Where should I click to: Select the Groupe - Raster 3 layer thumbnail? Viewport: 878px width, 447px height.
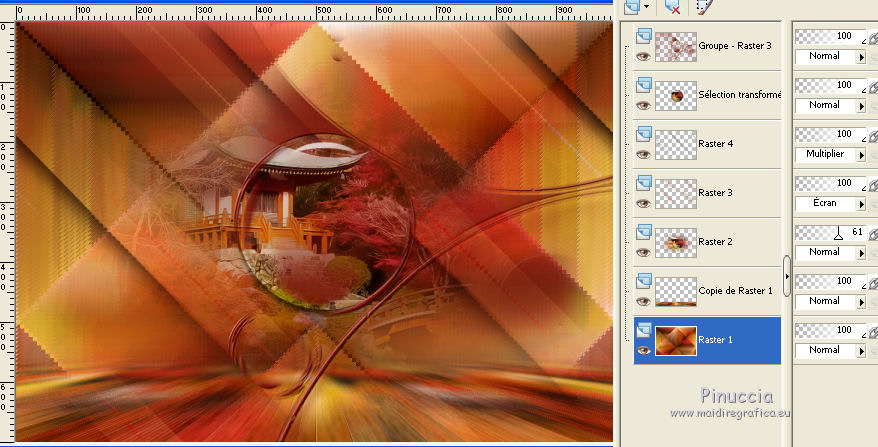click(x=676, y=46)
